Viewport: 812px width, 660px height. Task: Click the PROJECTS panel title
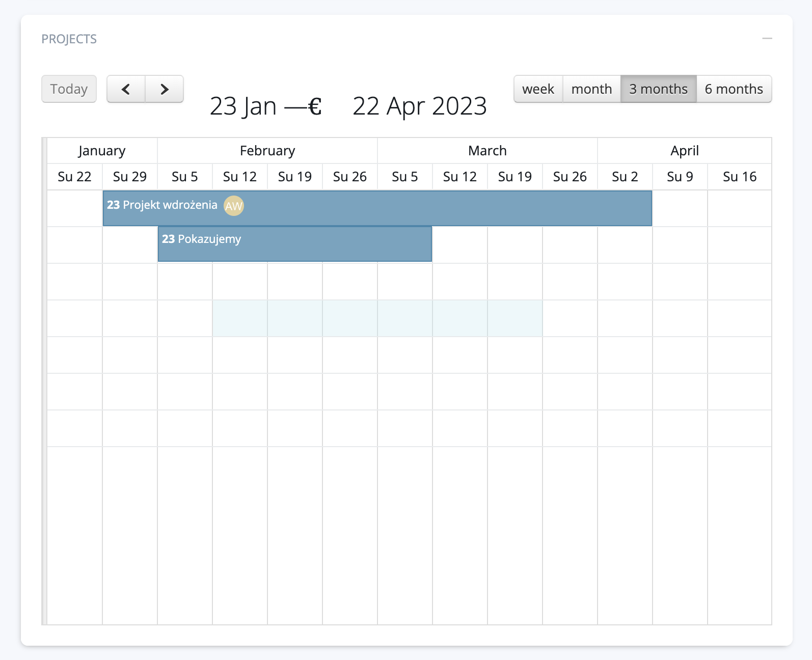click(x=69, y=39)
